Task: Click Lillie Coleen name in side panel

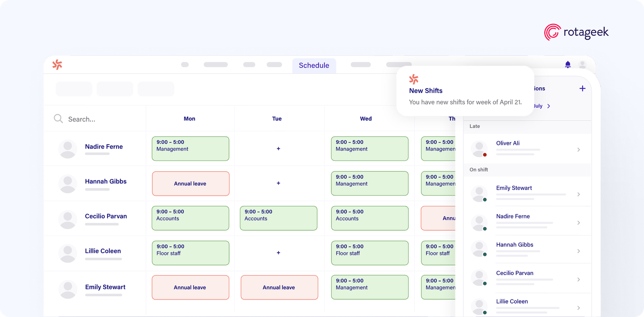Action: pos(512,301)
